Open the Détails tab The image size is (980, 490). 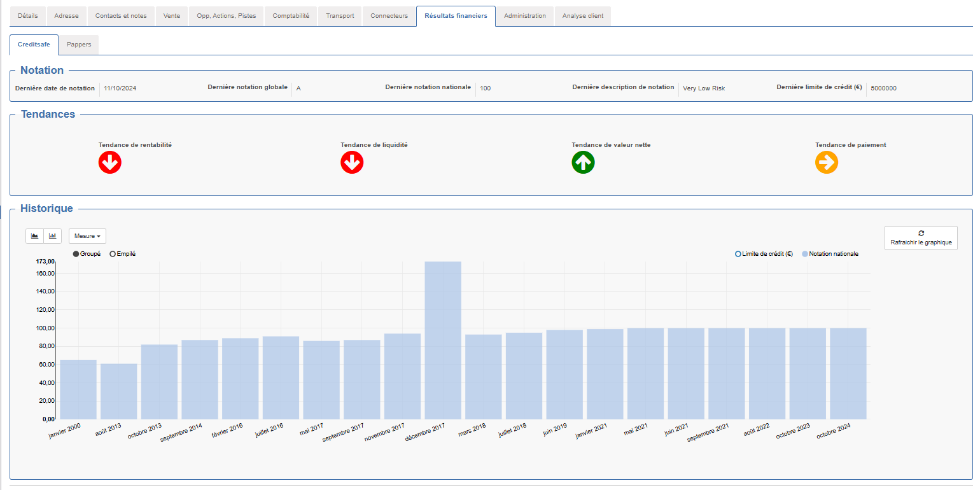(x=28, y=16)
